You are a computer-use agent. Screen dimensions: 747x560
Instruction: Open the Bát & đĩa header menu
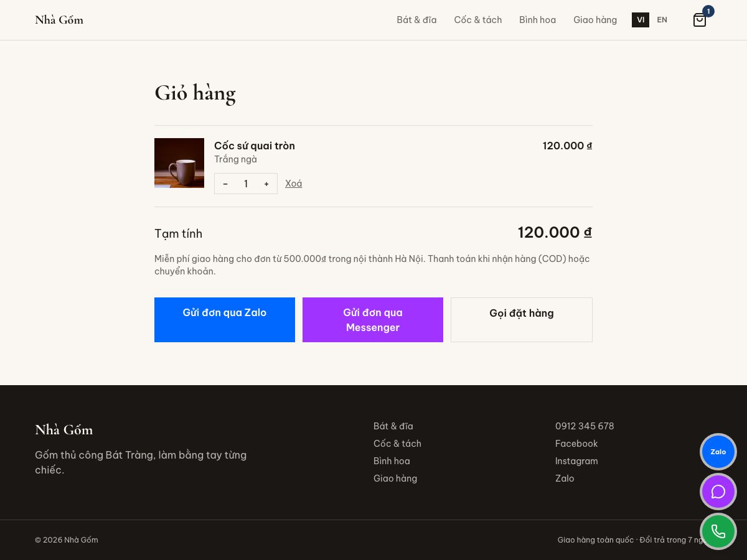(x=416, y=20)
